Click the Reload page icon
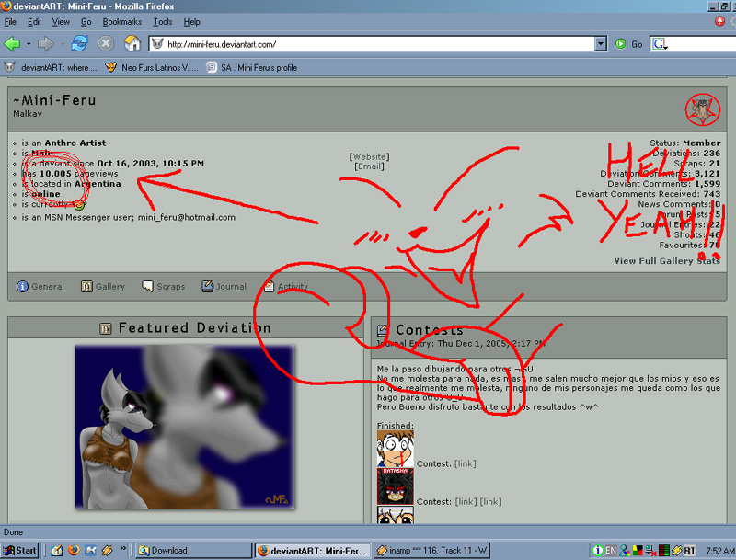 click(x=79, y=43)
